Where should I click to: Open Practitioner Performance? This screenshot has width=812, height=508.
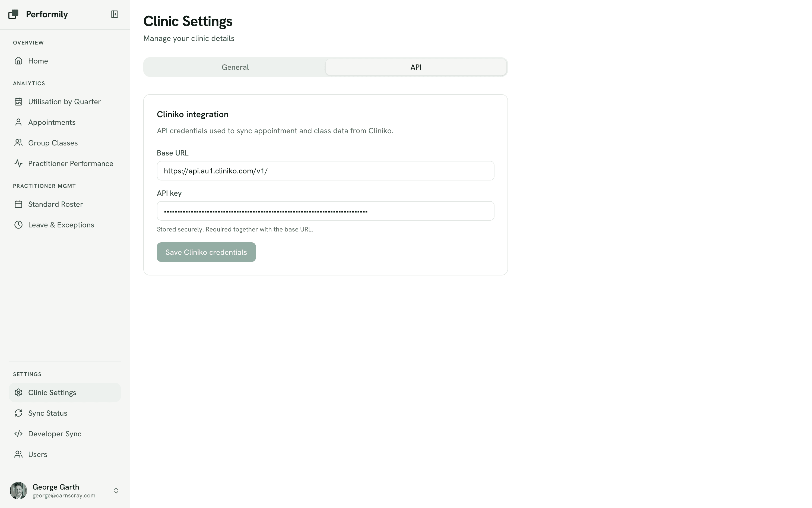(65, 163)
